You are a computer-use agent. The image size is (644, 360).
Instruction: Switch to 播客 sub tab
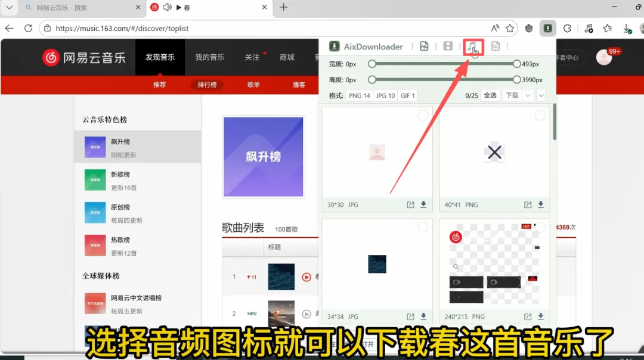[x=299, y=85]
